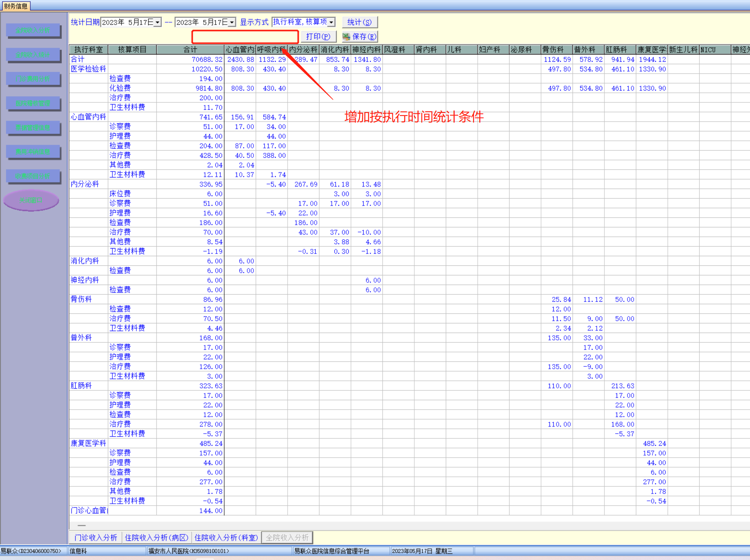Select the 住院收入分析(科室) tab
Screen dimensions: 750x560
(x=226, y=537)
